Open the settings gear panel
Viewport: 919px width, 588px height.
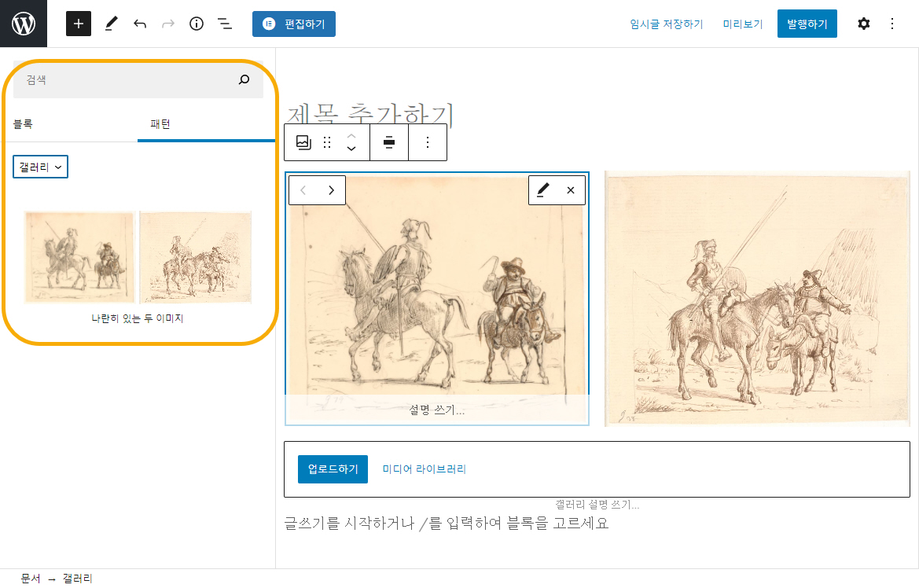tap(863, 24)
